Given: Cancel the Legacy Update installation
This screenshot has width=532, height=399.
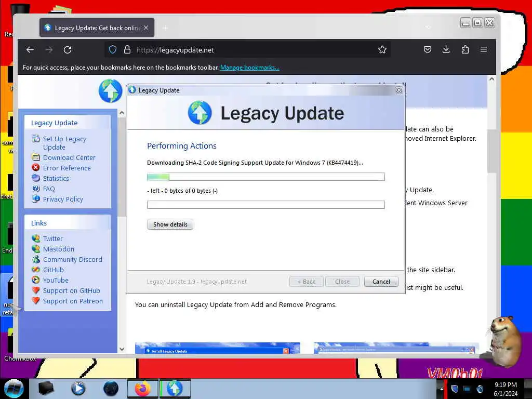Looking at the screenshot, I should [381, 282].
